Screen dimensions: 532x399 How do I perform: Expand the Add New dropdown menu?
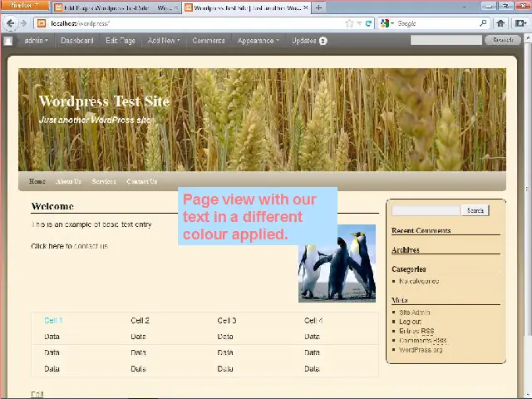coord(164,41)
